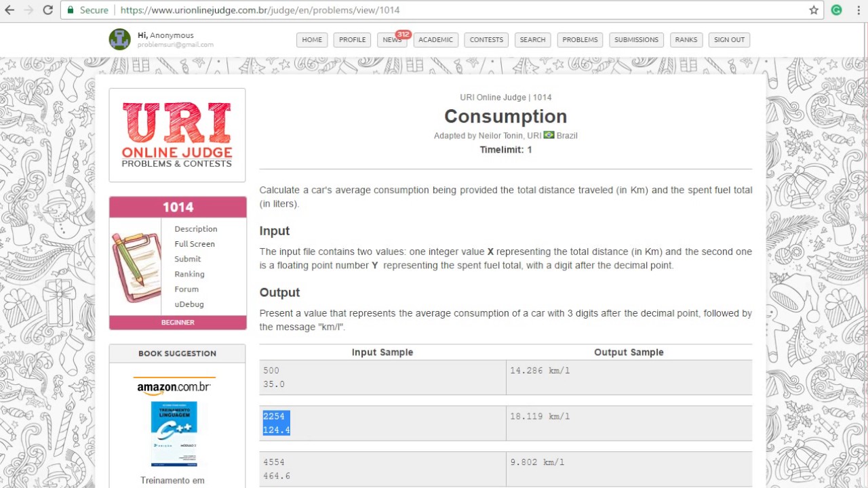Click the 1014 problem number header
Screen dimensions: 868x488
coord(178,207)
